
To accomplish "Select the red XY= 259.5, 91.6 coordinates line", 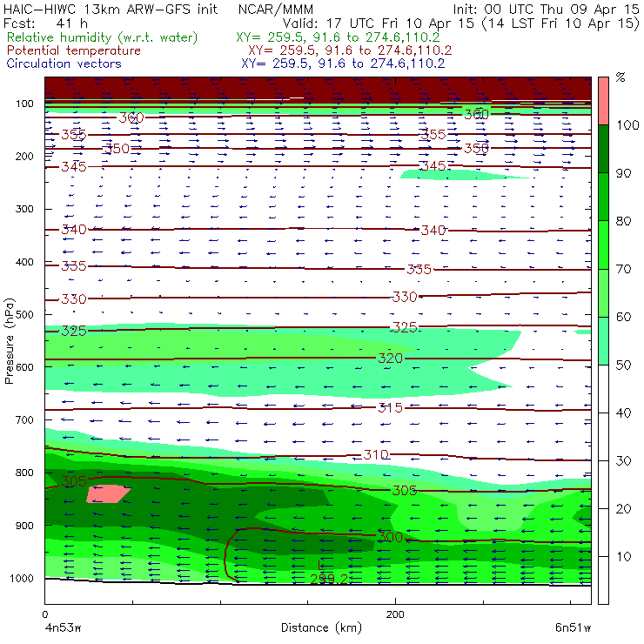I will [350, 50].
